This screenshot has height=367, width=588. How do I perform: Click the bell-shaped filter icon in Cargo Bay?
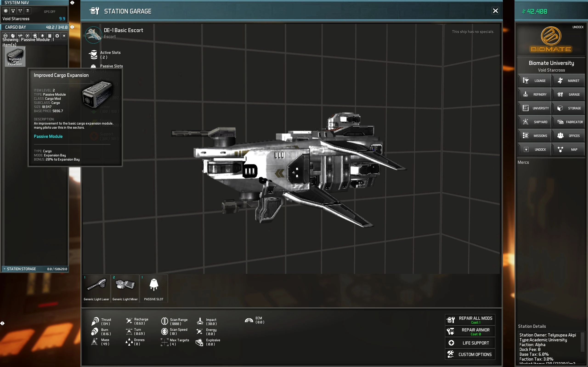[x=42, y=36]
